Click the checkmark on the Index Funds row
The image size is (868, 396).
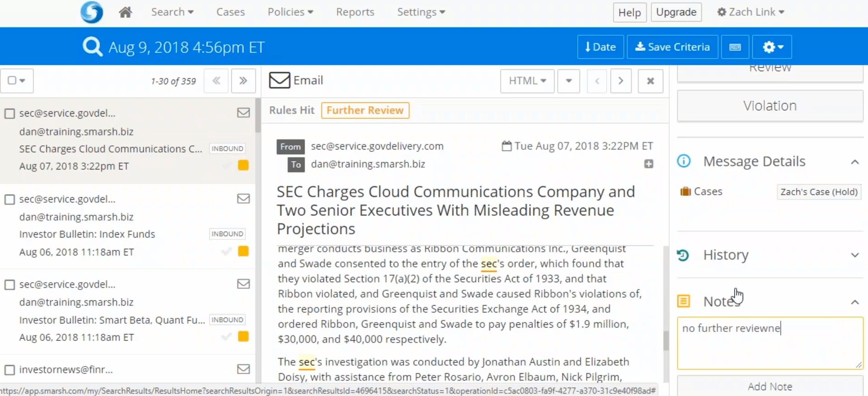226,251
